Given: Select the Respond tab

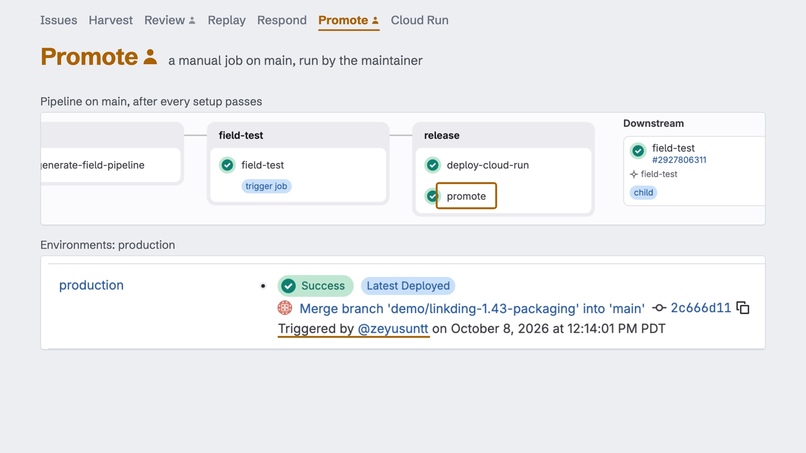Looking at the screenshot, I should pyautogui.click(x=282, y=20).
